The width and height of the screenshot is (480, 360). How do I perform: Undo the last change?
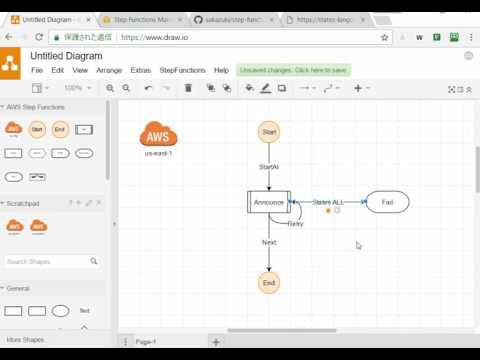point(148,88)
